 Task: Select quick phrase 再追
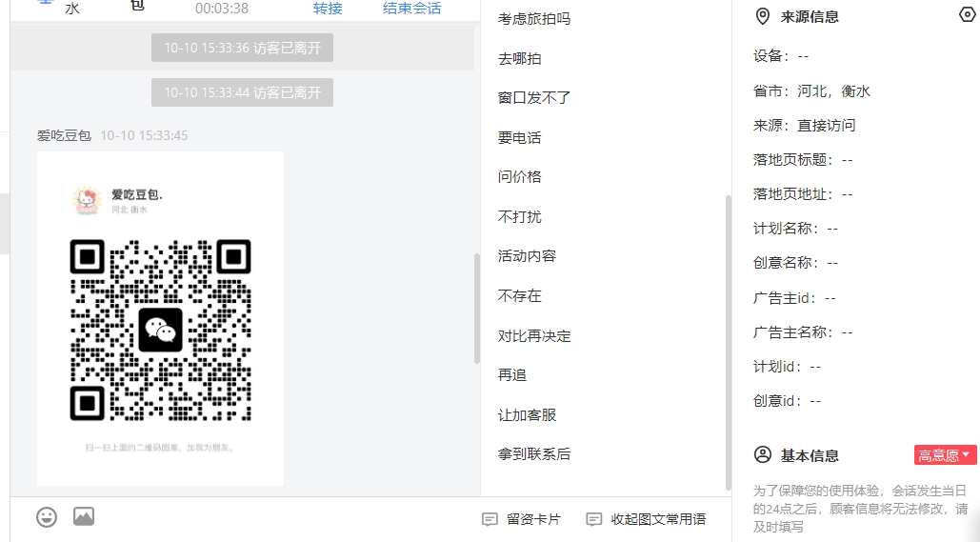pyautogui.click(x=511, y=375)
